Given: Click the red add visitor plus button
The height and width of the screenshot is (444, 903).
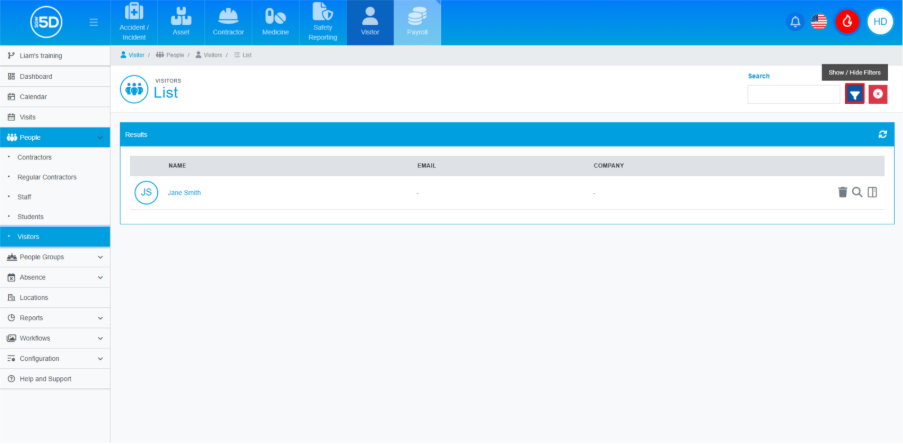Looking at the screenshot, I should coord(878,94).
